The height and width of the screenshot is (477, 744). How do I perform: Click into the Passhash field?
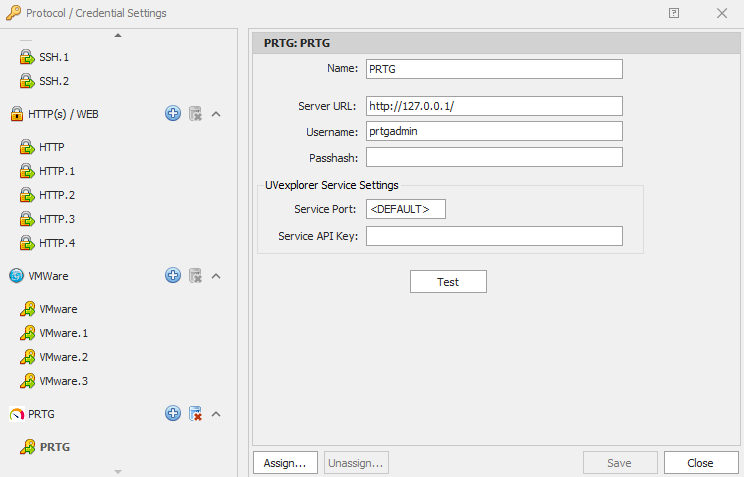494,157
